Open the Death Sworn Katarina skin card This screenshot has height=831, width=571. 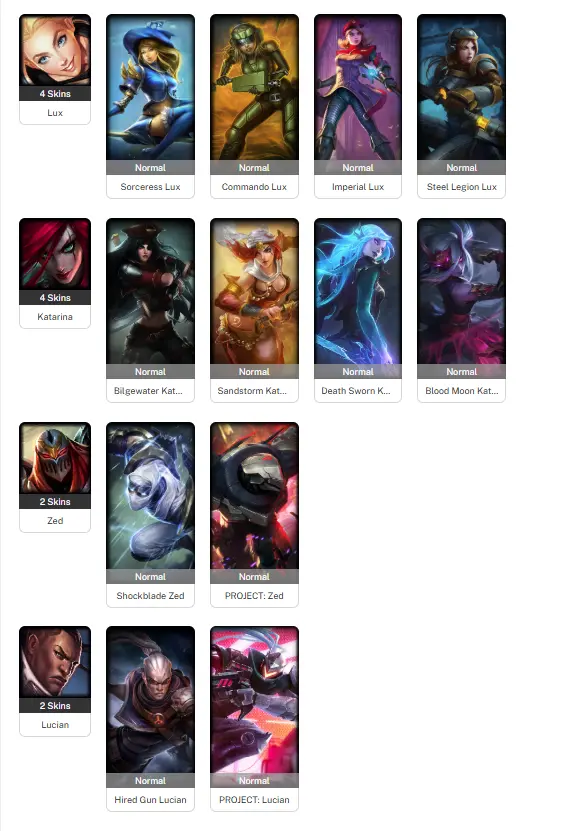coord(358,311)
